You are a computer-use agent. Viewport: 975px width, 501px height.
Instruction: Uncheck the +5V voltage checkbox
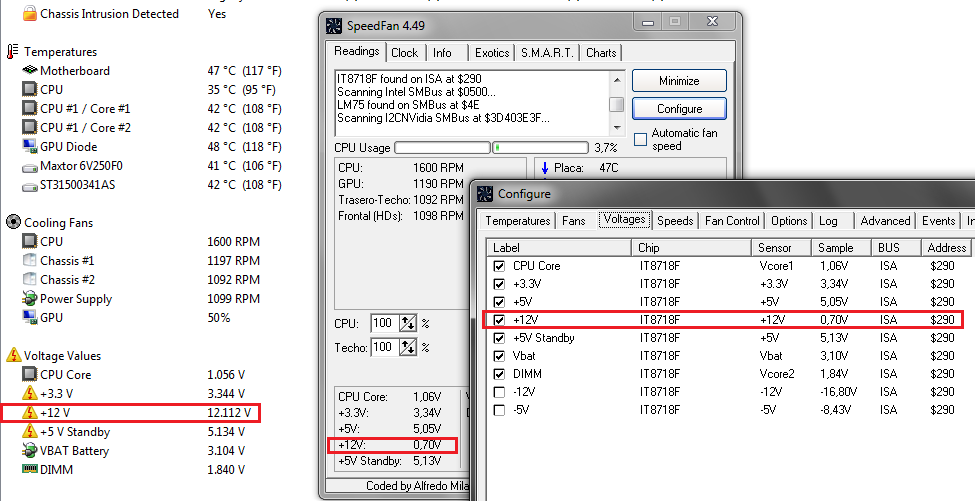pyautogui.click(x=499, y=302)
